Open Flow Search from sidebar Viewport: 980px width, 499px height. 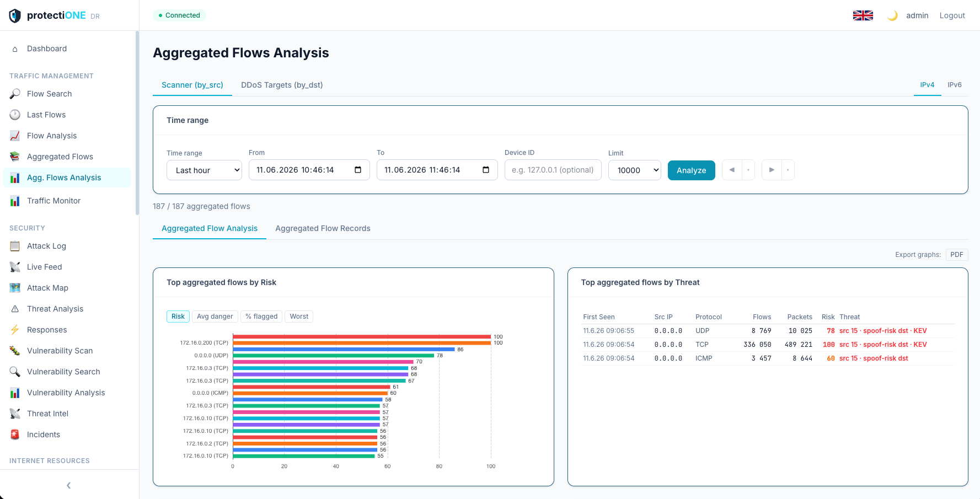[x=66, y=94]
